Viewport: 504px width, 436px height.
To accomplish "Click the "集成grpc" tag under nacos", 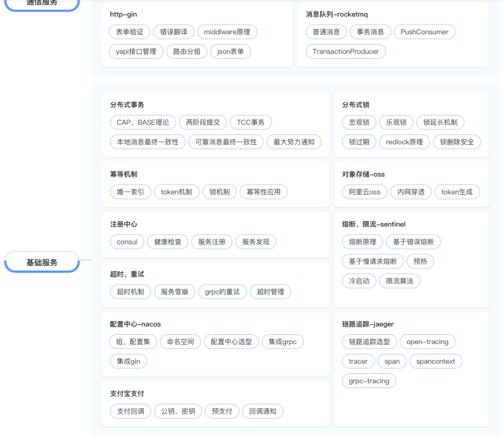I will tap(282, 341).
